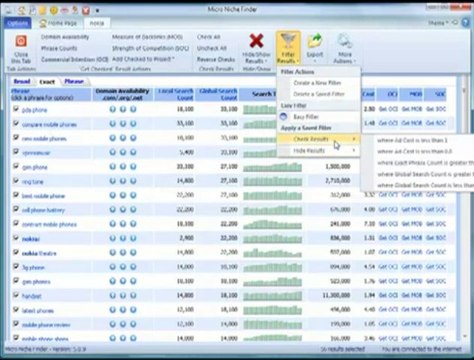Click the Reverse Checks button
The width and height of the screenshot is (474, 360).
click(x=216, y=59)
